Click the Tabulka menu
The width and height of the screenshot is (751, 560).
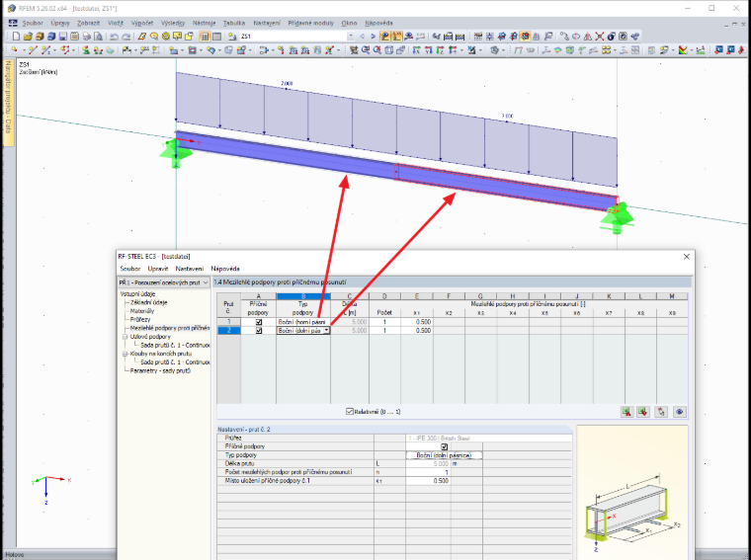coord(234,23)
